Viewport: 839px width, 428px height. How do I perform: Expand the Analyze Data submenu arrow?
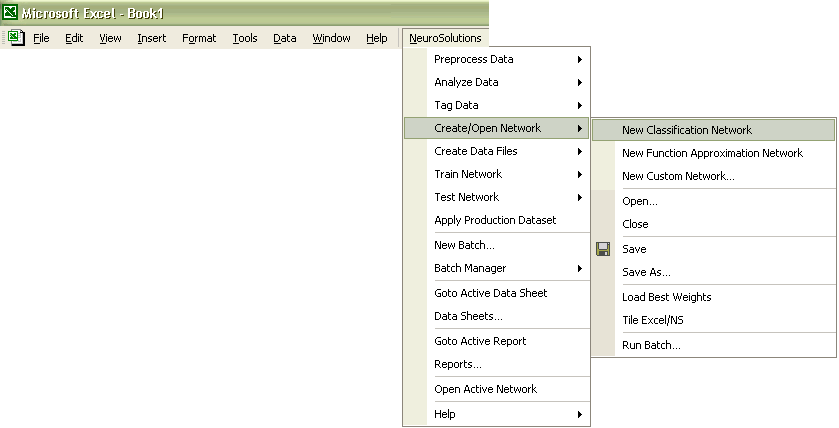click(579, 82)
